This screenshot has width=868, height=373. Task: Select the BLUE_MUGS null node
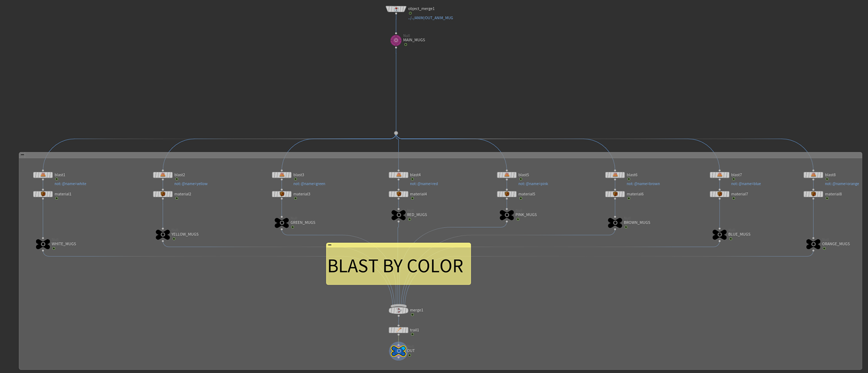pos(719,234)
